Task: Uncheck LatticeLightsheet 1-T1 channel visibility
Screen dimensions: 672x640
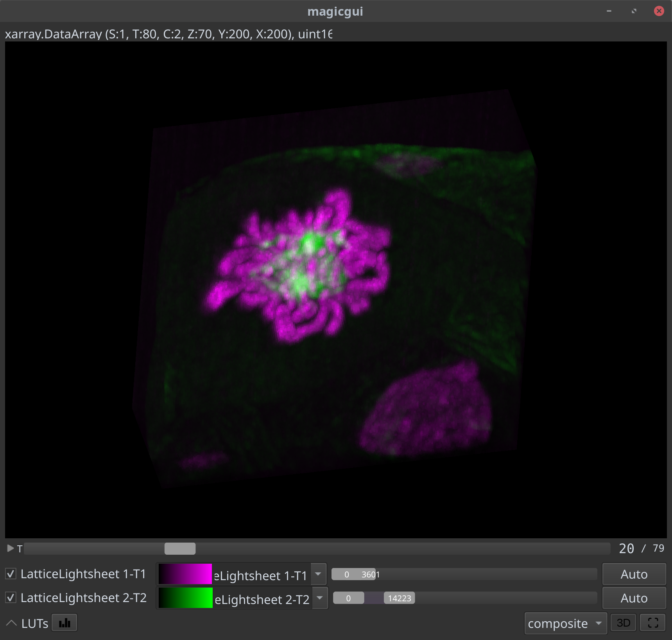Action: (11, 574)
